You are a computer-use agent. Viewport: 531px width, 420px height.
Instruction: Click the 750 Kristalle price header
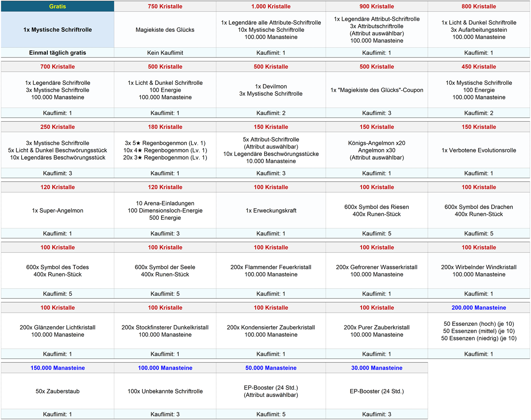point(165,7)
